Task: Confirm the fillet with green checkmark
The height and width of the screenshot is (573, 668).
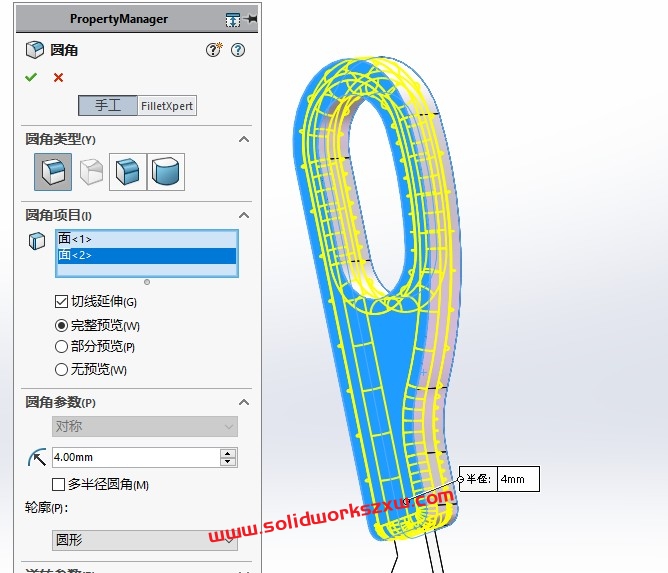Action: [31, 77]
